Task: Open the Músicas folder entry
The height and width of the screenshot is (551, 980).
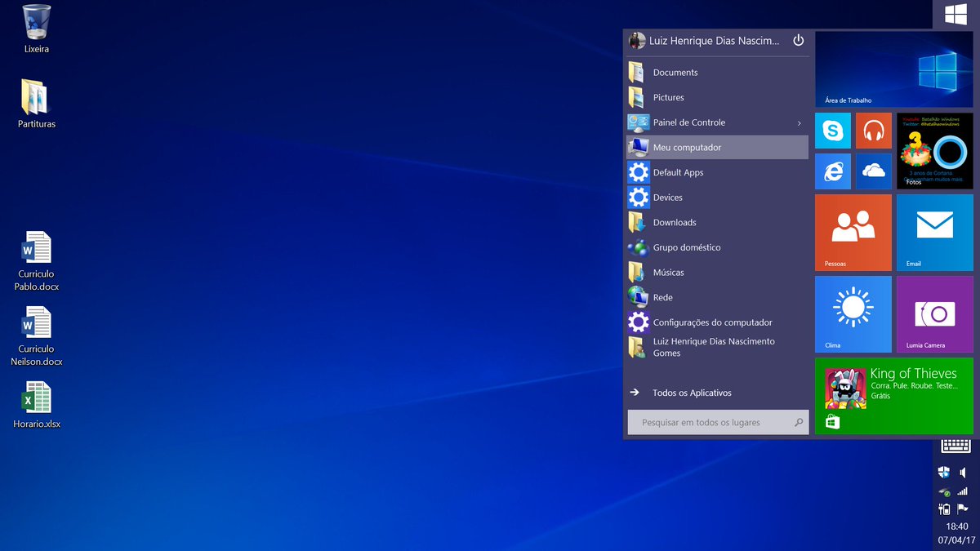Action: click(x=718, y=273)
